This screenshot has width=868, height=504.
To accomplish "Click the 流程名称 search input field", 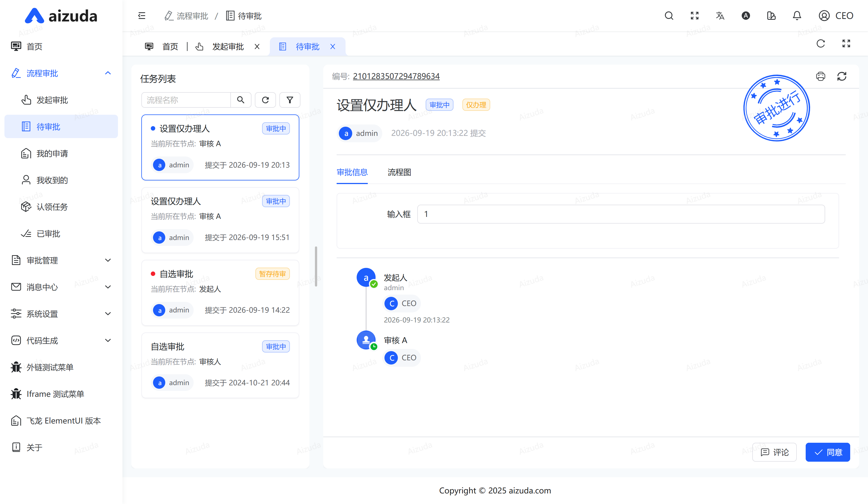I will click(186, 100).
